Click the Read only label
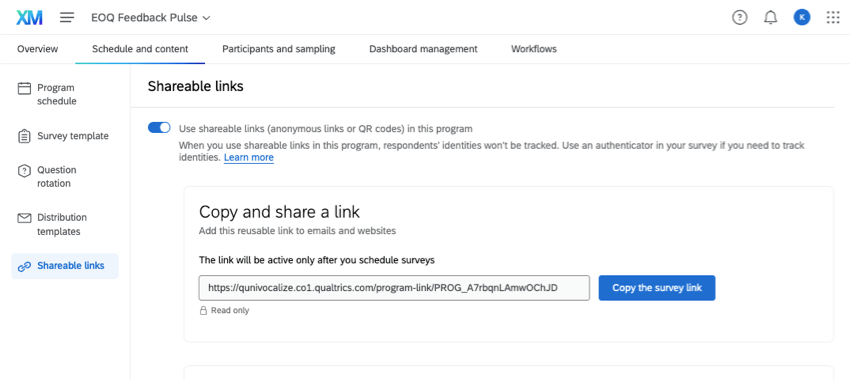The height and width of the screenshot is (380, 850). pos(230,311)
